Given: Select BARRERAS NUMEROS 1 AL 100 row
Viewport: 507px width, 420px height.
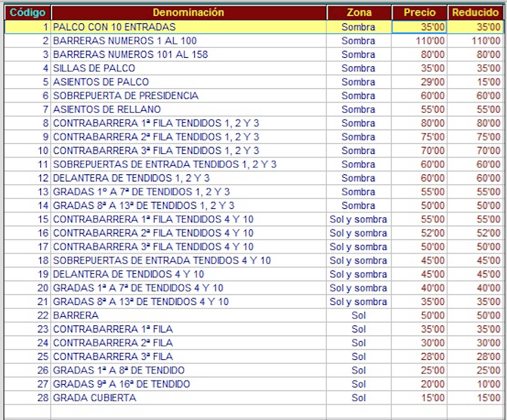Looking at the screenshot, I should pos(125,41).
